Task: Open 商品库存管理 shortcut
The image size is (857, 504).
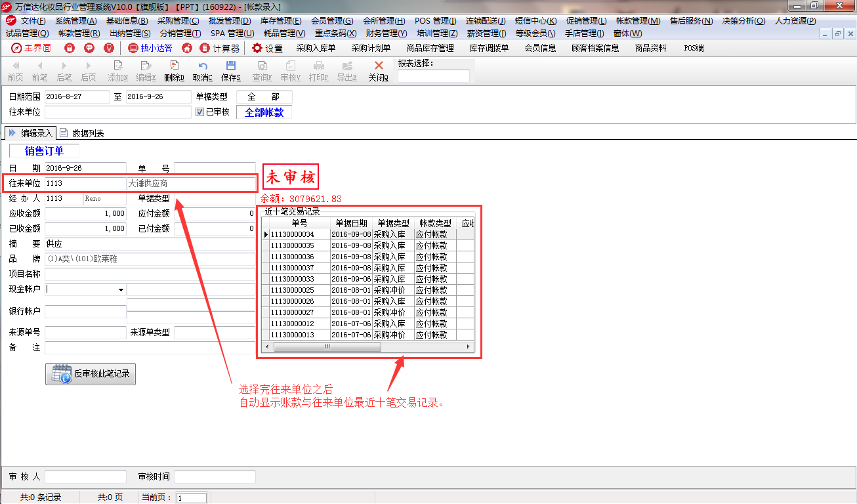Action: click(430, 48)
